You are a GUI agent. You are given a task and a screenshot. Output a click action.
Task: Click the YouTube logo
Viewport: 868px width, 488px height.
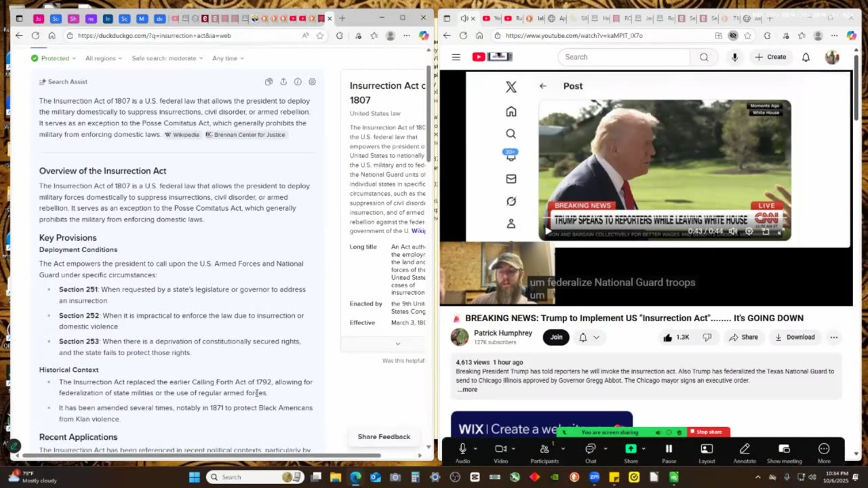(x=492, y=57)
